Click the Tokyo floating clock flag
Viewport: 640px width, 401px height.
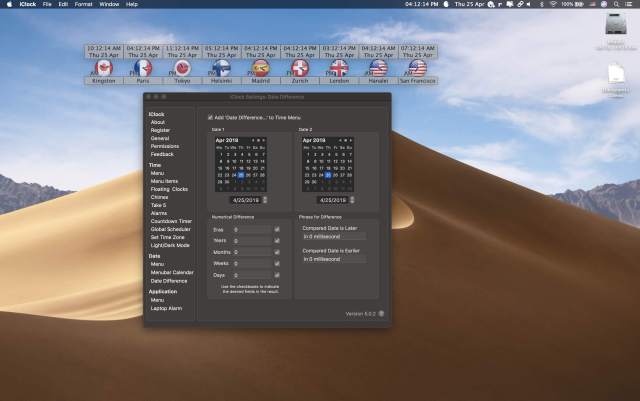point(182,68)
